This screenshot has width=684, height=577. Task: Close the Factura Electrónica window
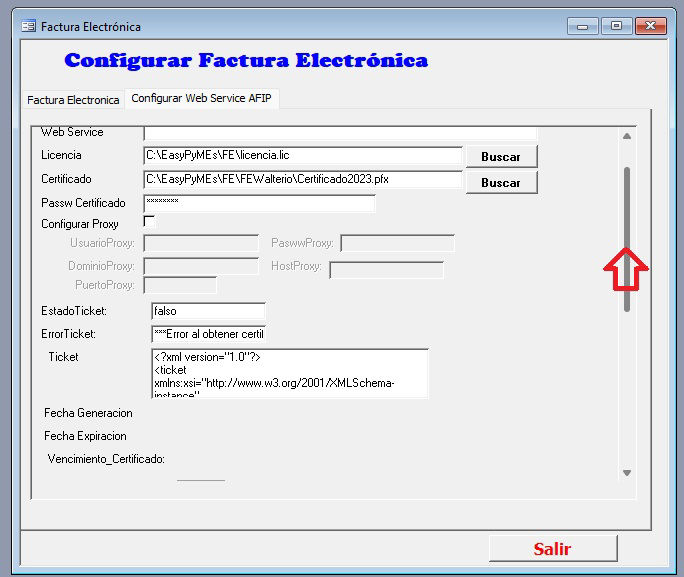(652, 26)
